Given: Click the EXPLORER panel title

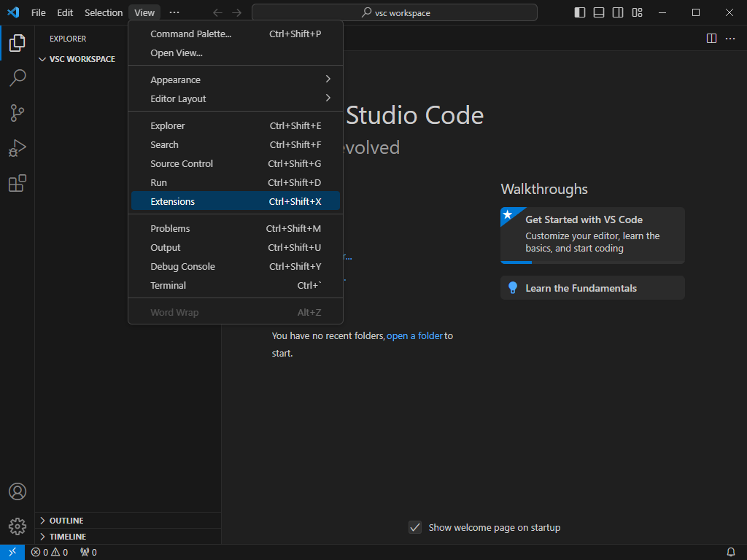Looking at the screenshot, I should click(68, 39).
